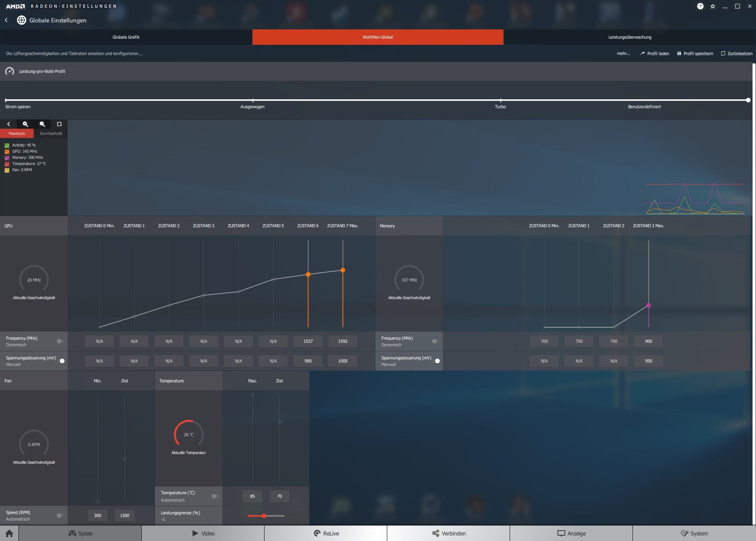Toggle fan Speed (RPM) automatic switch
756x541 pixels.
tap(60, 515)
